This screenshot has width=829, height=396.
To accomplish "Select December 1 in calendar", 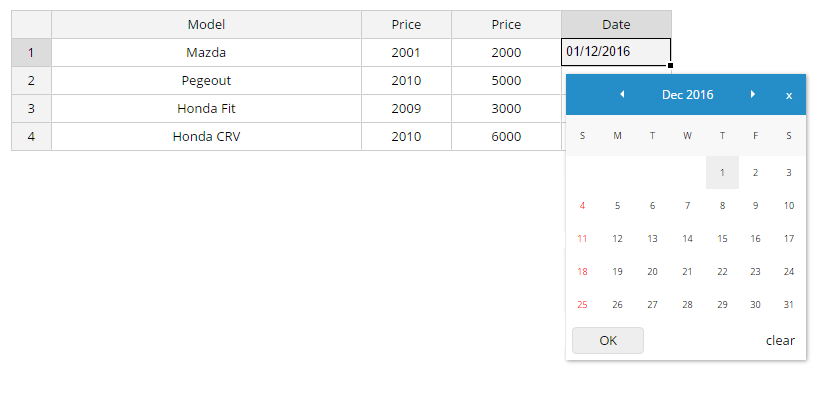I will (722, 172).
